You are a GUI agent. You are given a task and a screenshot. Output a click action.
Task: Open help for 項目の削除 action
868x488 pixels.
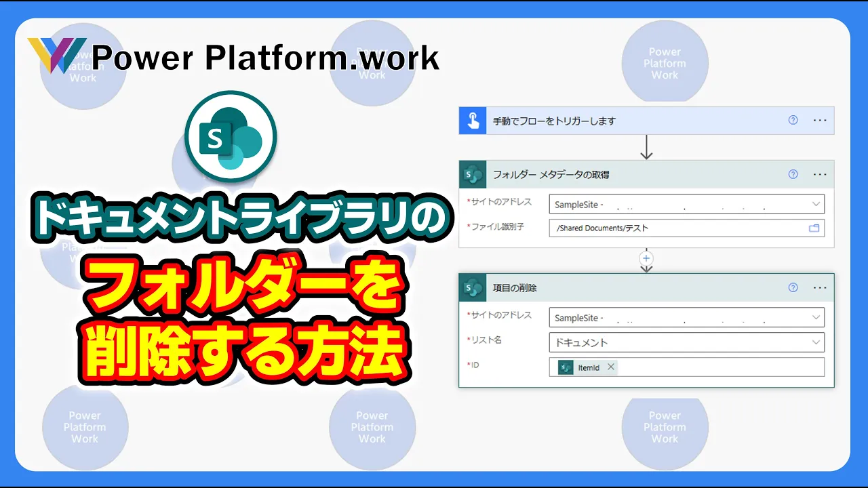(793, 287)
